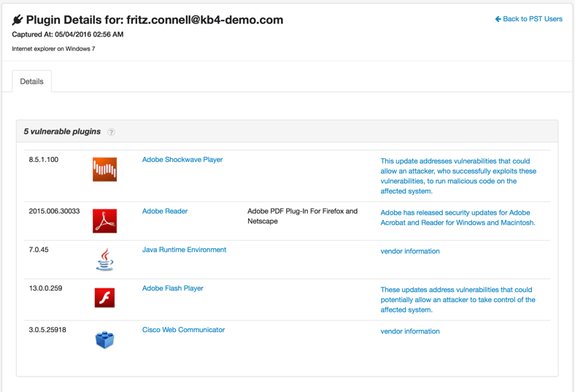Click the help question mark icon

112,132
